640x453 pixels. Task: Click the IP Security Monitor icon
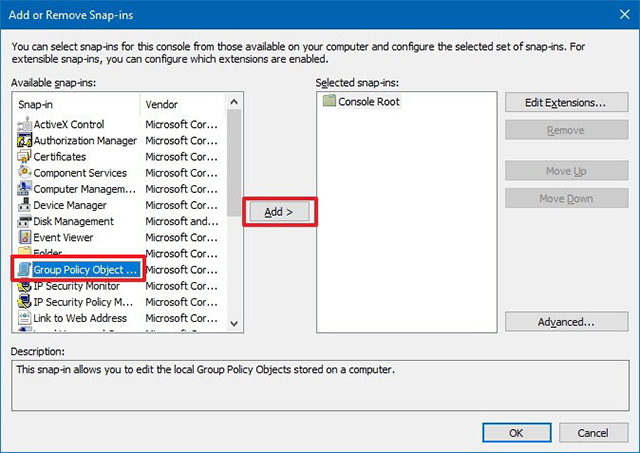tap(24, 286)
